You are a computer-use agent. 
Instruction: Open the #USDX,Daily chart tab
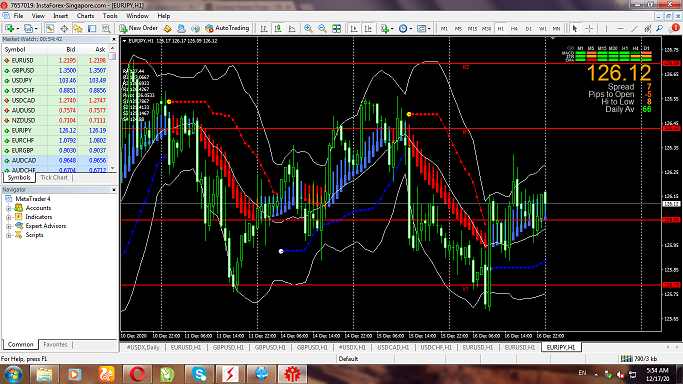(x=143, y=347)
